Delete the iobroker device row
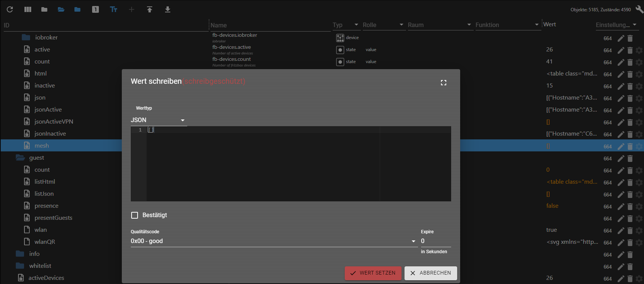This screenshot has width=644, height=284. point(630,38)
